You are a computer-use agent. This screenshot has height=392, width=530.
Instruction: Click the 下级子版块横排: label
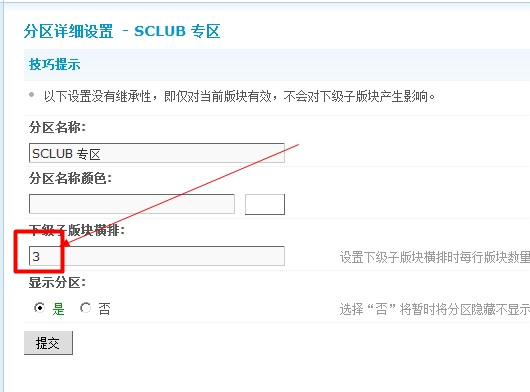[x=77, y=230]
